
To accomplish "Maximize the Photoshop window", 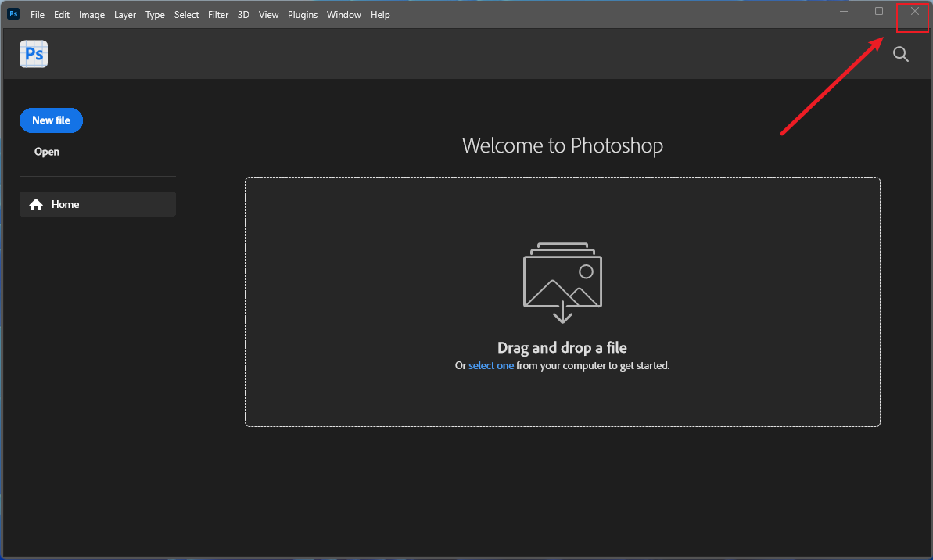I will click(879, 11).
